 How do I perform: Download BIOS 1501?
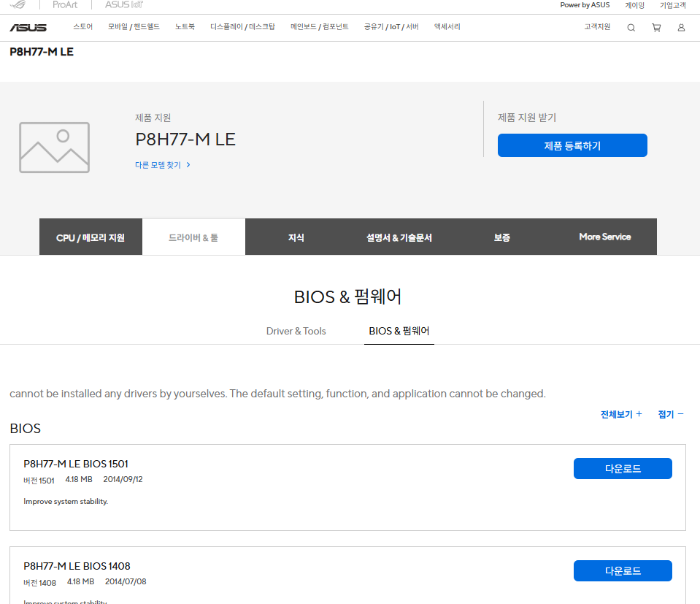click(x=623, y=468)
